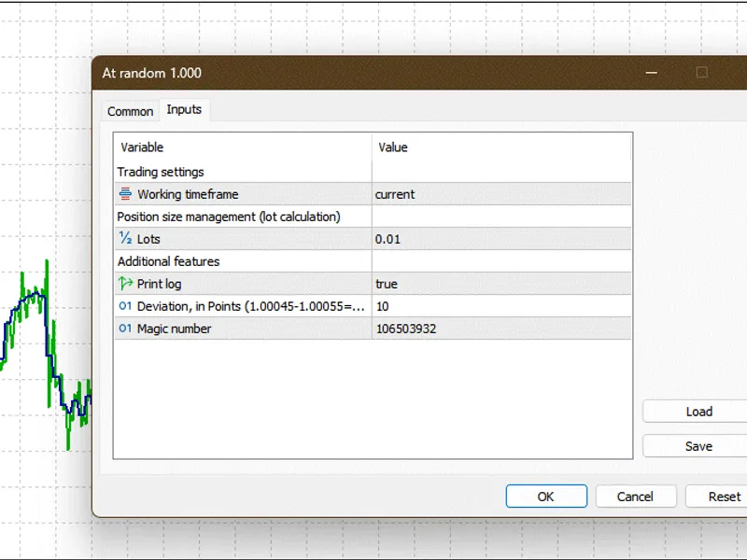Click the 'At random 1.000' title bar text

point(152,73)
